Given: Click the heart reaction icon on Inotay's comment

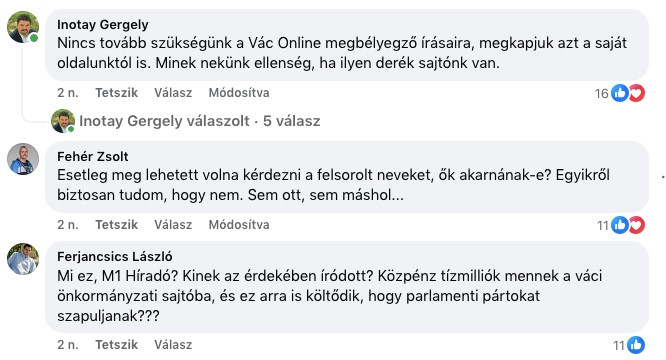Looking at the screenshot, I should (637, 93).
